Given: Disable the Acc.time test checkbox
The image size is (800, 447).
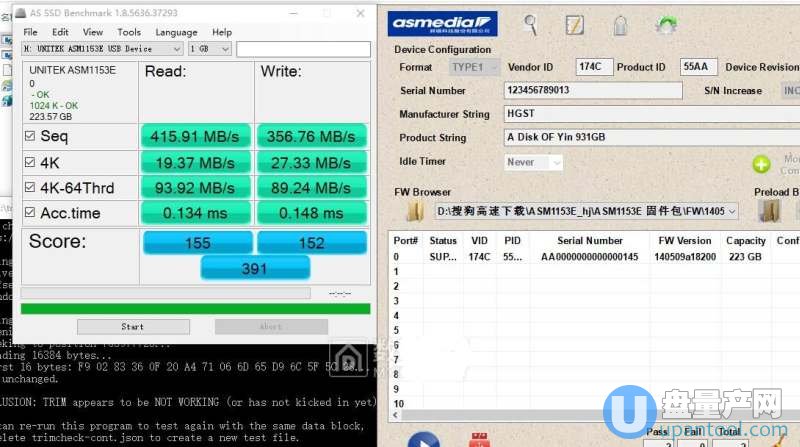Looking at the screenshot, I should tap(29, 212).
